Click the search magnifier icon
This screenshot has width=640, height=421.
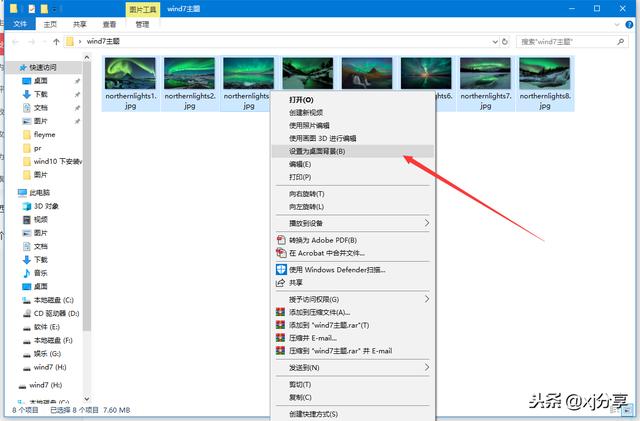[x=620, y=42]
